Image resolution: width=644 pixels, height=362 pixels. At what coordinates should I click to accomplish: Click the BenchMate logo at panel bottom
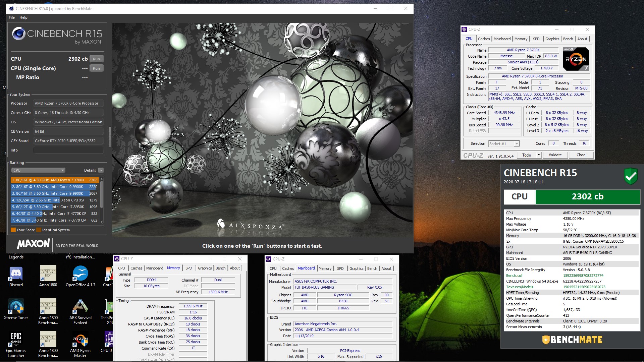point(572,340)
